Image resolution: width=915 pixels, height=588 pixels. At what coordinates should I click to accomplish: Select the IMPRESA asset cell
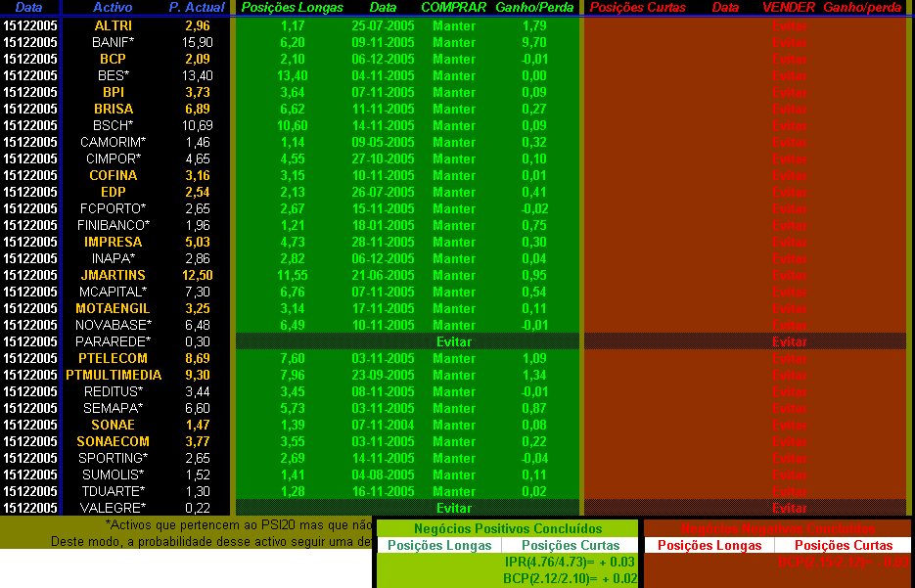113,242
